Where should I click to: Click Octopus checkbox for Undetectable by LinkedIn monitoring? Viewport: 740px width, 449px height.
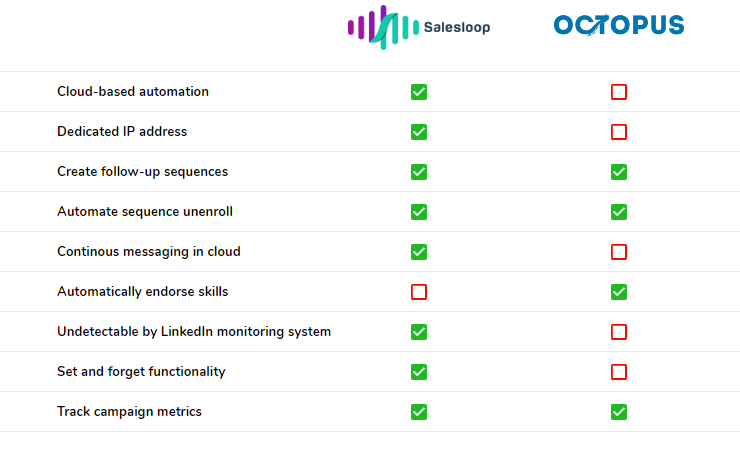point(619,332)
